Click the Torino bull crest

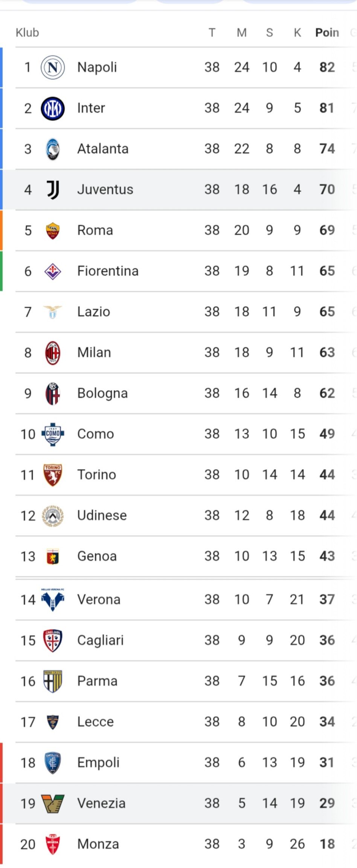[53, 475]
